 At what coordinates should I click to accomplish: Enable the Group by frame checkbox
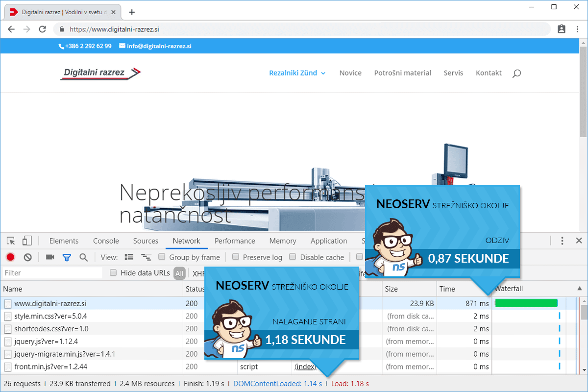(162, 257)
